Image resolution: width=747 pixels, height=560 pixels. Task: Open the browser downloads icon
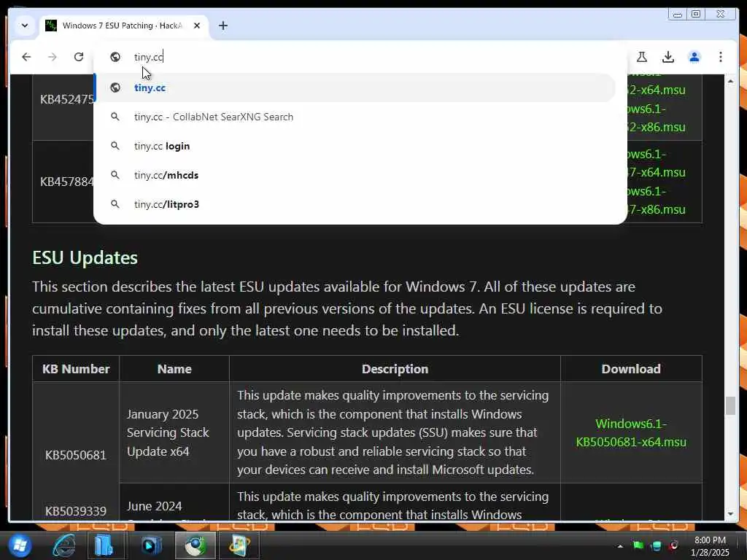(x=668, y=57)
